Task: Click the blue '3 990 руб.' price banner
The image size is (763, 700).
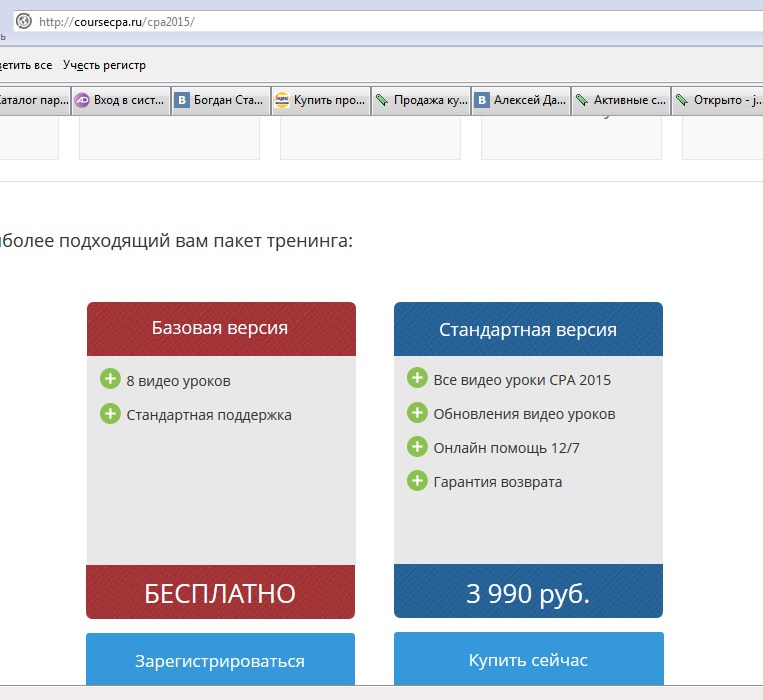Action: pos(528,592)
